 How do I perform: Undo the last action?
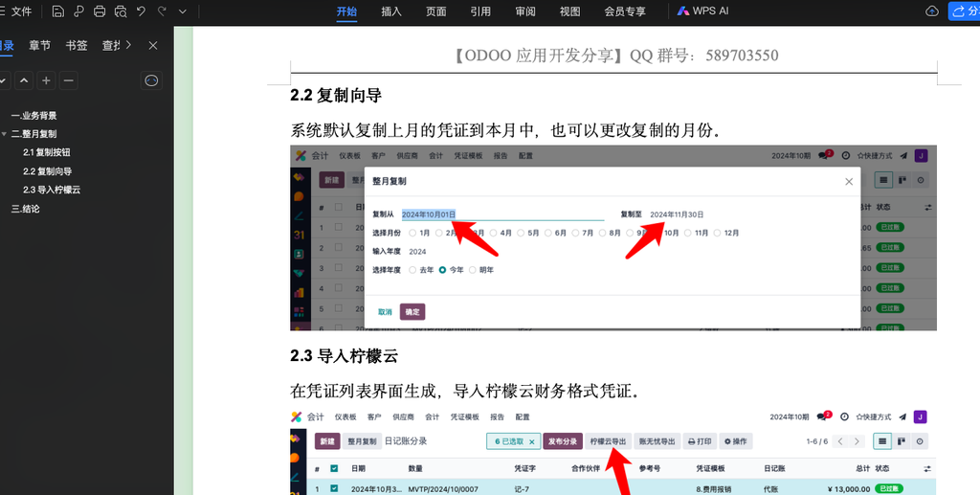(x=142, y=11)
